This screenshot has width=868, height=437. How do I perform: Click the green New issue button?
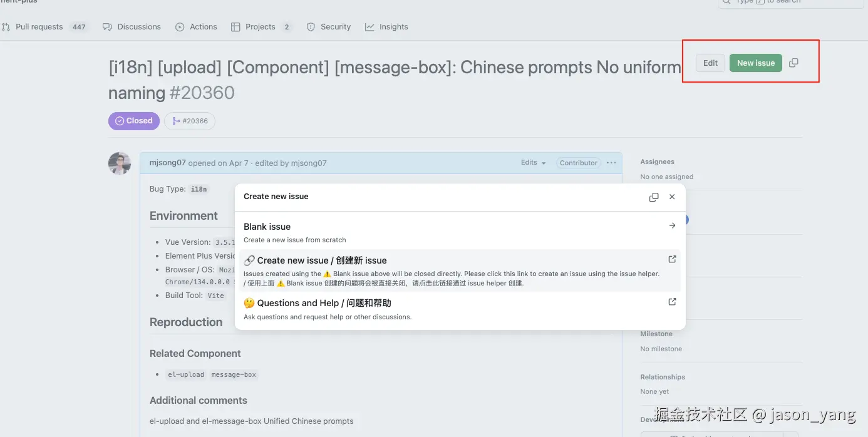756,63
